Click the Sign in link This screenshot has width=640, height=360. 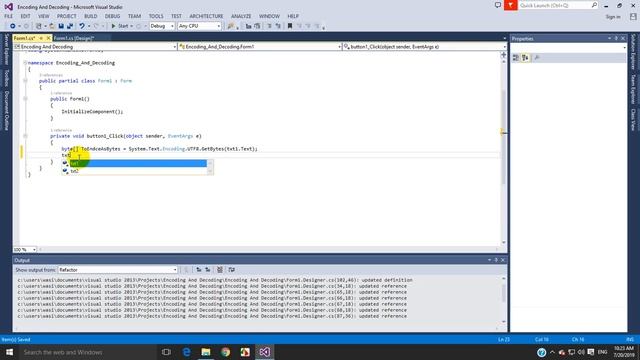pos(613,17)
